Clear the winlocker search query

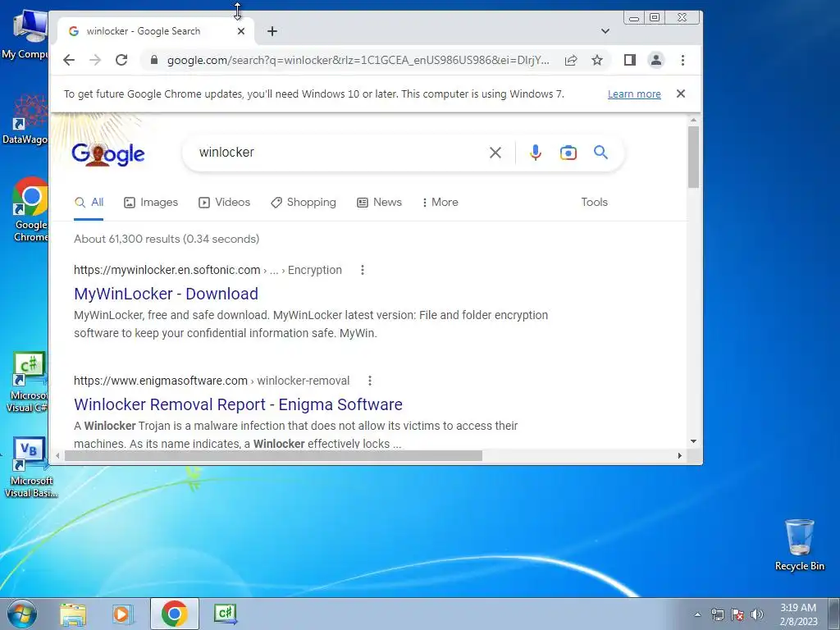pos(495,153)
